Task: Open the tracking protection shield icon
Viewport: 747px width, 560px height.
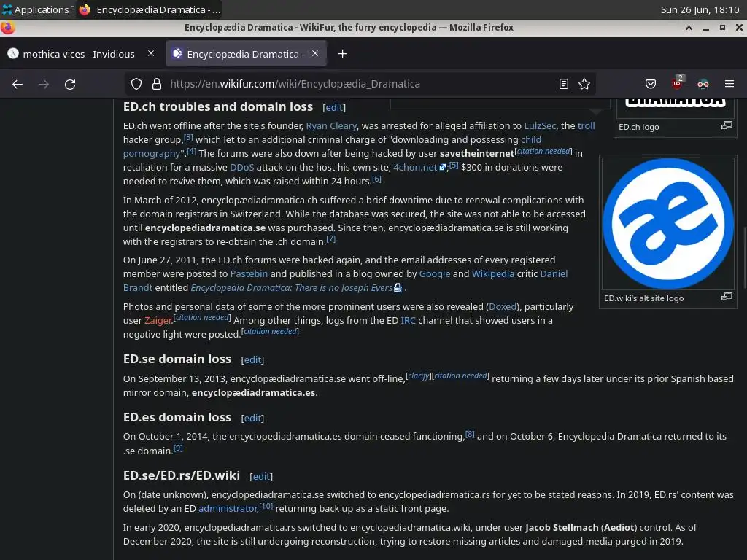Action: tap(136, 85)
